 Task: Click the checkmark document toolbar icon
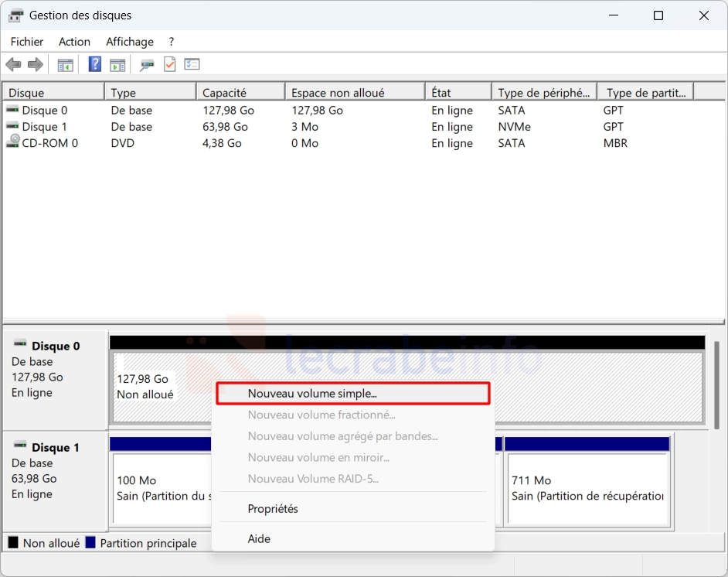click(169, 65)
